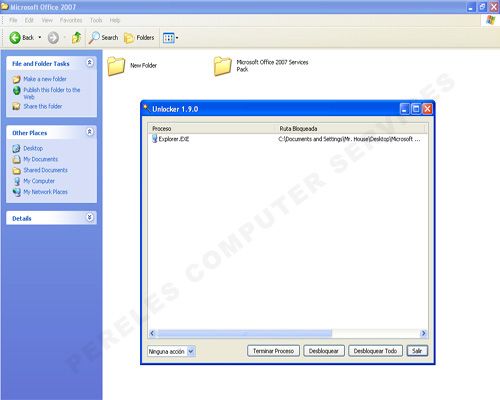
Task: Open the Tools menu
Action: (96, 20)
